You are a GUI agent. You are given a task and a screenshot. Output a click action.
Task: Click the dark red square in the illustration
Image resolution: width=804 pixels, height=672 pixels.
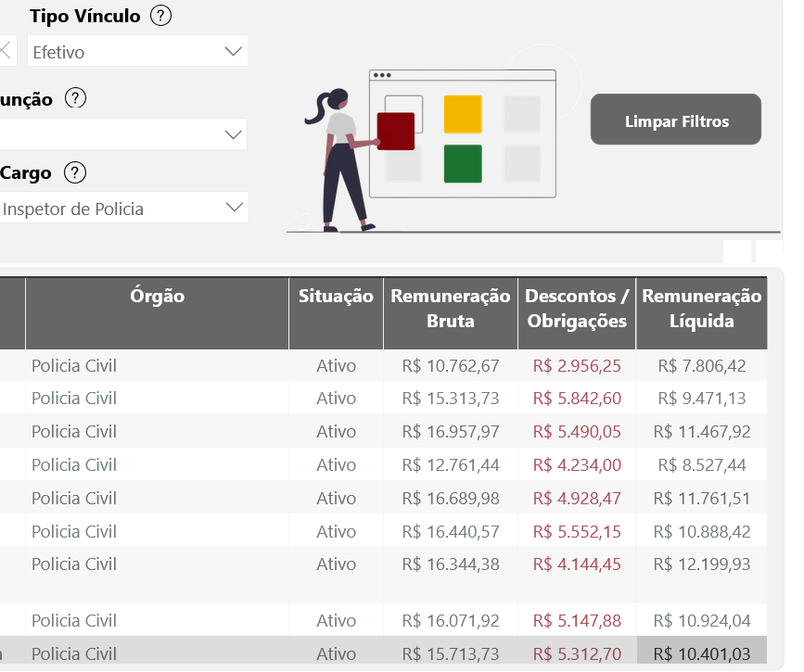(x=395, y=132)
